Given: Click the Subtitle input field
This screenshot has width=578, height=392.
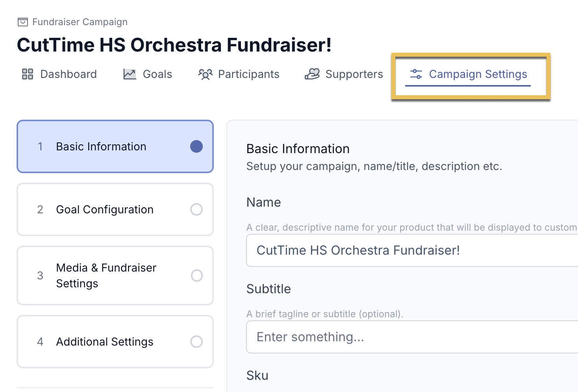Looking at the screenshot, I should 412,337.
